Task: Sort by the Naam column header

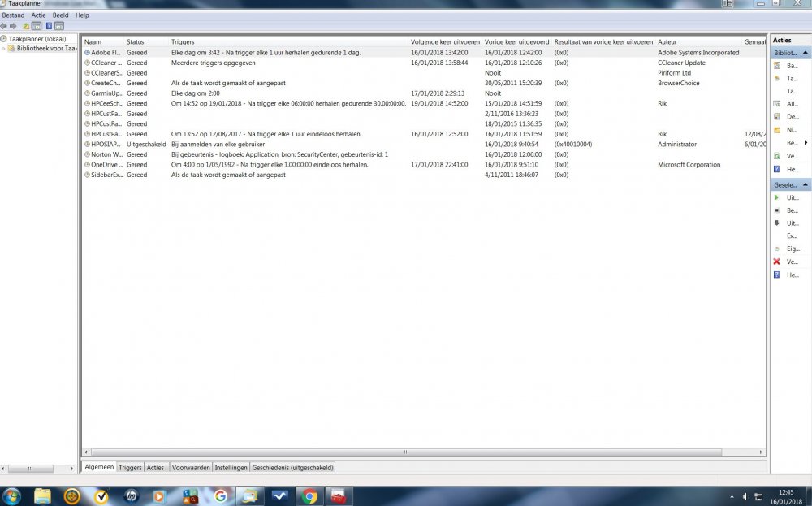Action: 103,42
